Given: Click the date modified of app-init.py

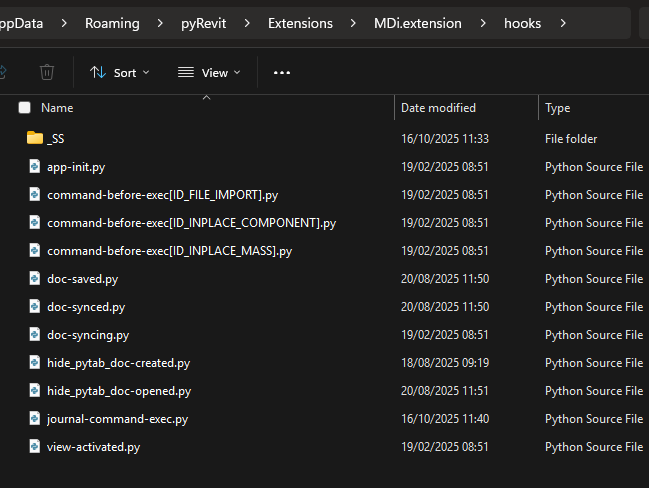Looking at the screenshot, I should pyautogui.click(x=445, y=167).
